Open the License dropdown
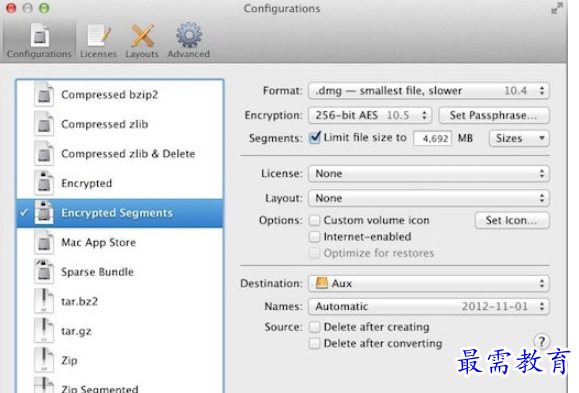This screenshot has width=579, height=393. [429, 174]
